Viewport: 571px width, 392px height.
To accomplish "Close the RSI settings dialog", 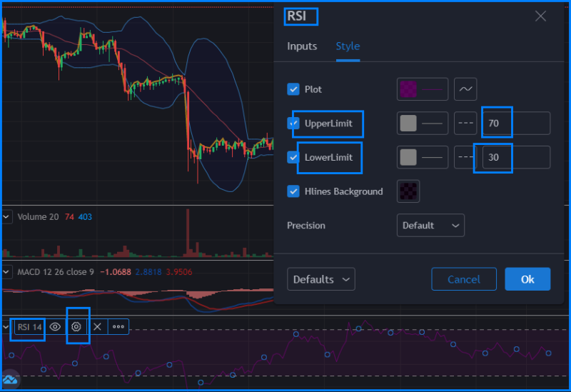I will tap(540, 16).
